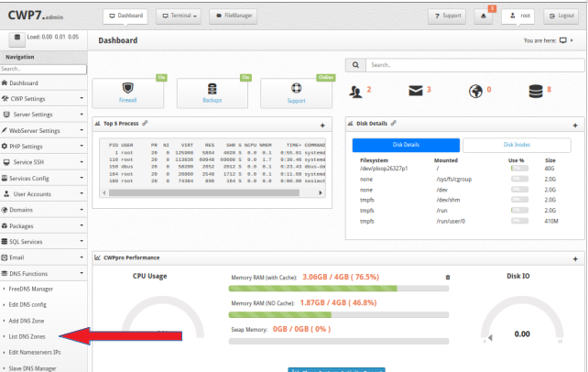Launch the FileManager button
The height and width of the screenshot is (372, 588).
234,16
